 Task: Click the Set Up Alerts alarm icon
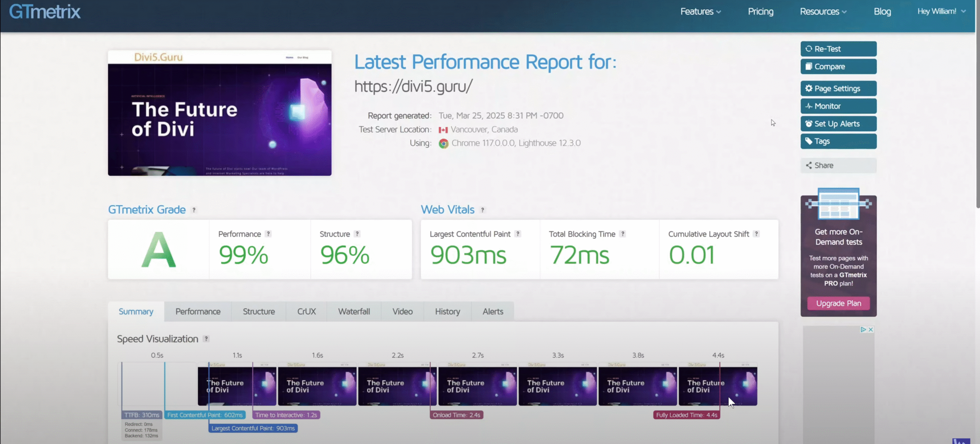[809, 123]
